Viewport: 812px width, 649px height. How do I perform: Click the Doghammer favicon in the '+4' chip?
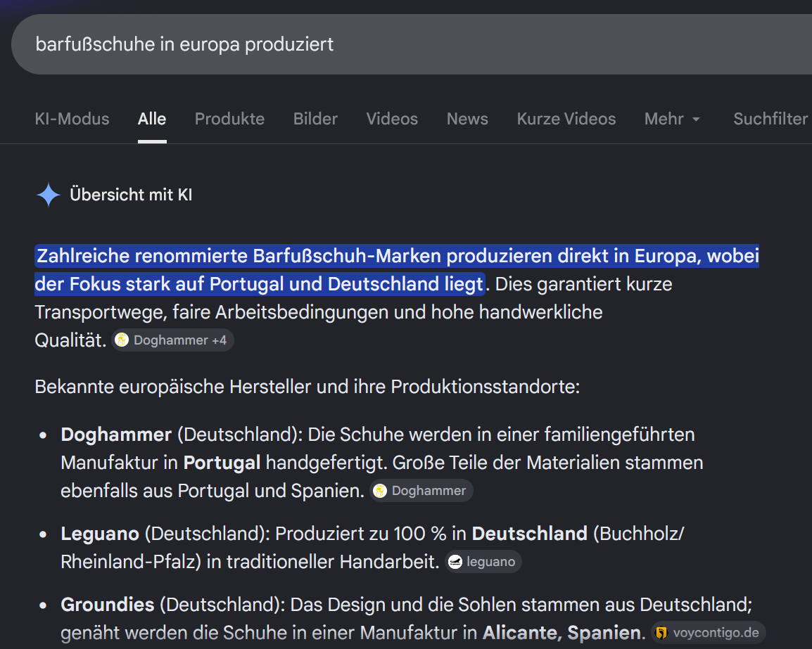(122, 340)
